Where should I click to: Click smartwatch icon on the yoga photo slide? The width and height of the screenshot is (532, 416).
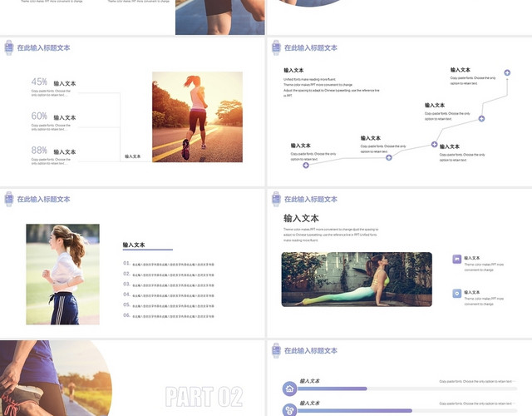[x=276, y=199]
